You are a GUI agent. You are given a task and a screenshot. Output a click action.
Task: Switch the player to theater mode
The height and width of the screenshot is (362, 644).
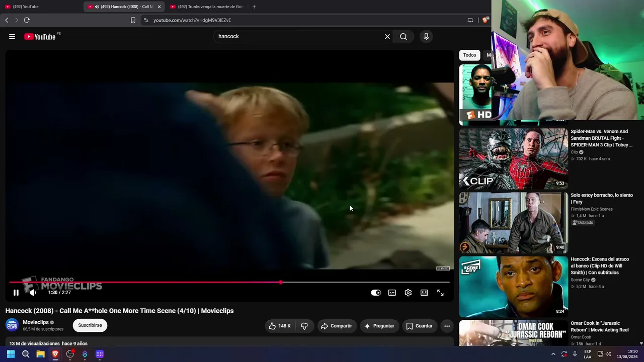pos(424,293)
